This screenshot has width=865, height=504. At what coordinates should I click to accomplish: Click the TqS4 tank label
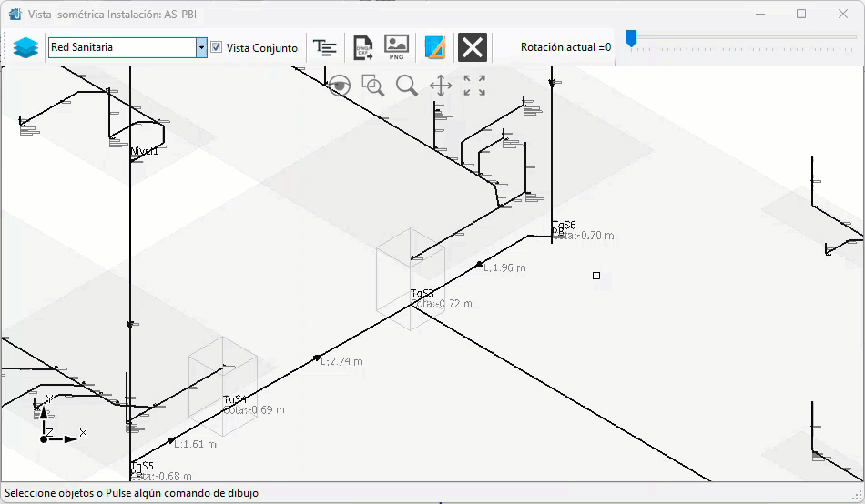click(x=235, y=399)
